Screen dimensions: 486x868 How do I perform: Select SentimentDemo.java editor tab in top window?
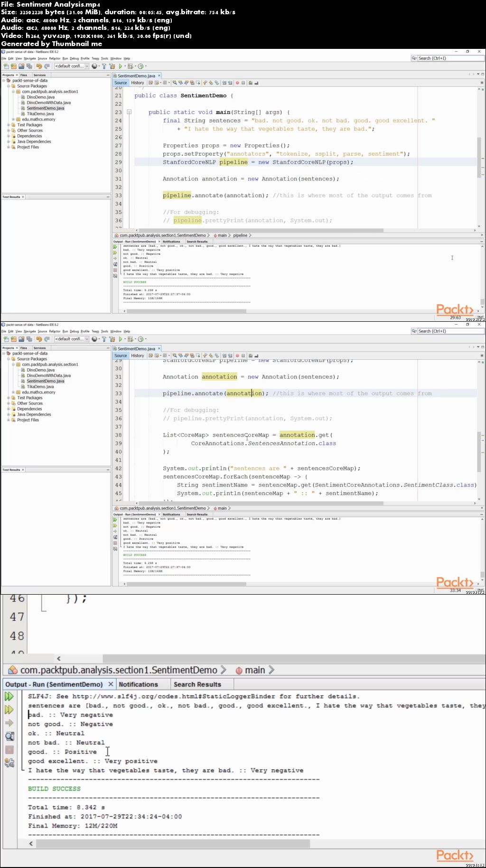137,75
